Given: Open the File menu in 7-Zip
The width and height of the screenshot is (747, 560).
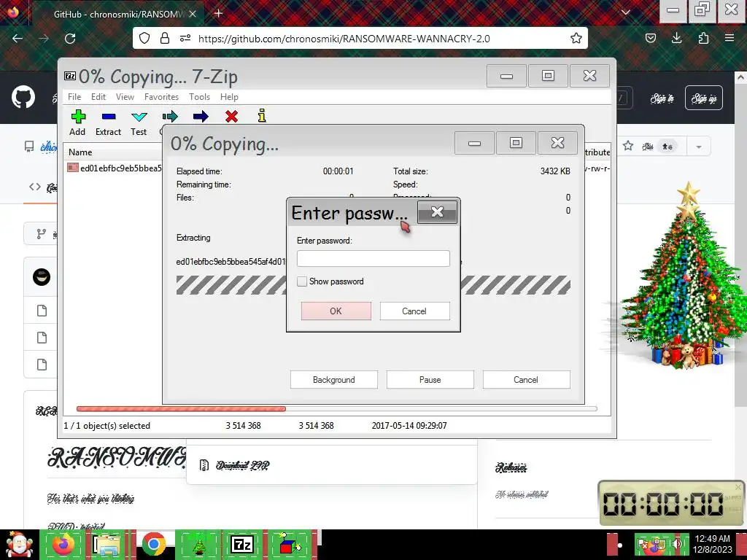Looking at the screenshot, I should [74, 97].
